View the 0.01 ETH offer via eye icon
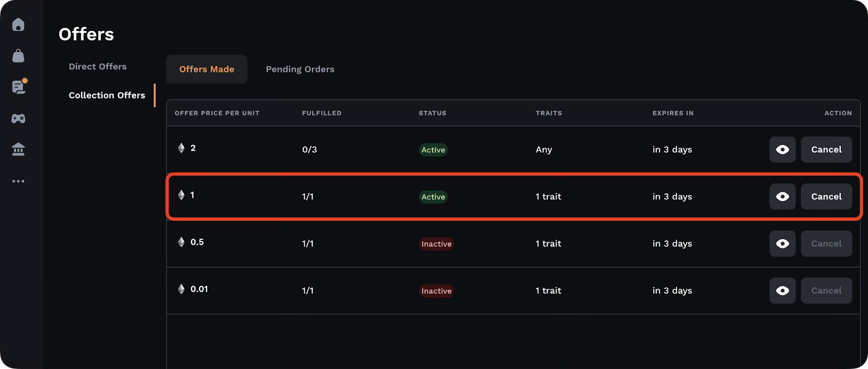This screenshot has width=868, height=369. pos(782,291)
